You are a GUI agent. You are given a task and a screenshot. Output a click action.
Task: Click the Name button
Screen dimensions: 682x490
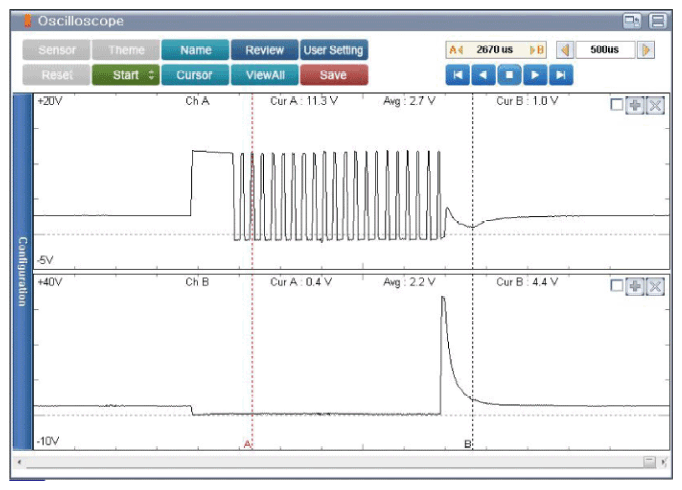(x=195, y=50)
